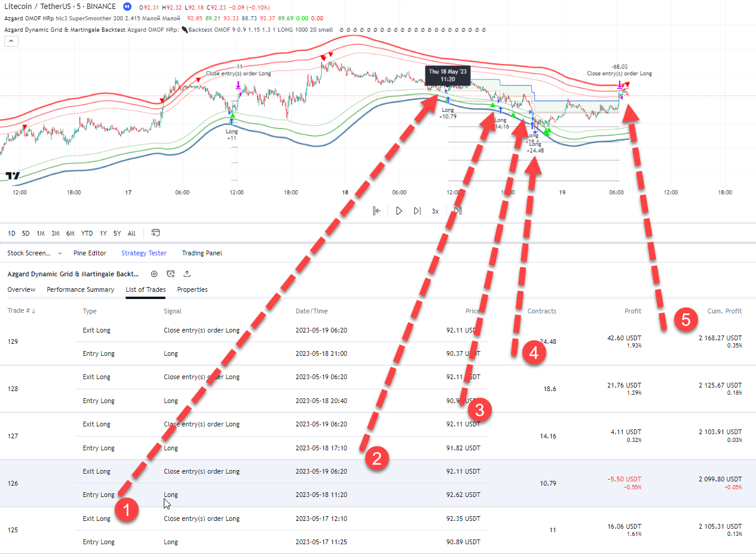756x555 pixels.
Task: Open the Performance Summary tab
Action: (x=81, y=289)
